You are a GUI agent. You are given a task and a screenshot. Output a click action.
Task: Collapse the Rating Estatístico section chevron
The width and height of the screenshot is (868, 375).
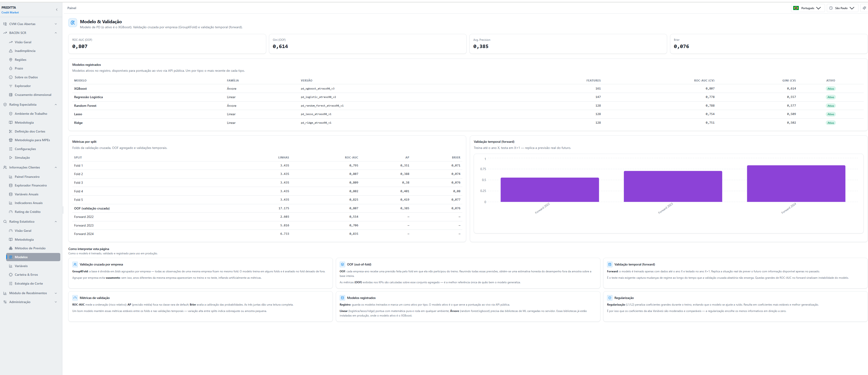tap(56, 222)
